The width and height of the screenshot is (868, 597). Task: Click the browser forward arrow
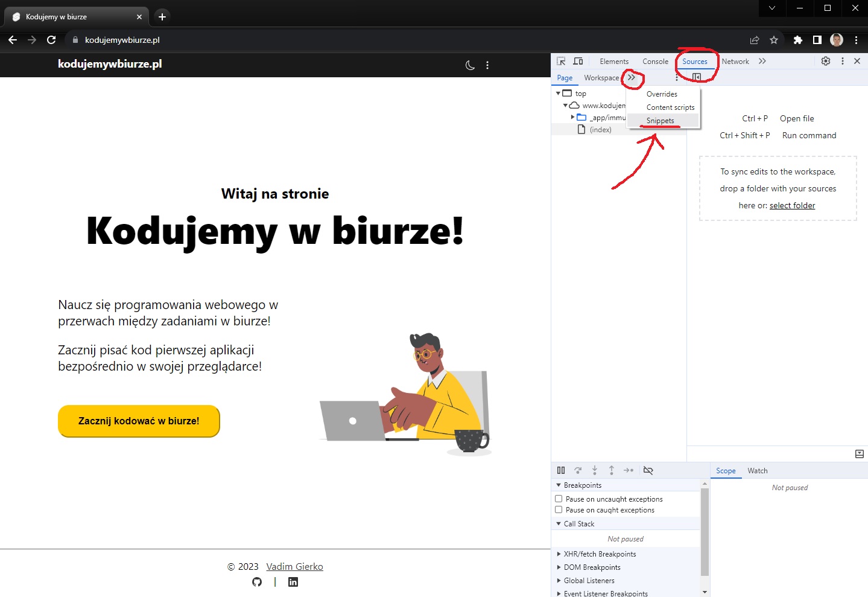pos(32,40)
